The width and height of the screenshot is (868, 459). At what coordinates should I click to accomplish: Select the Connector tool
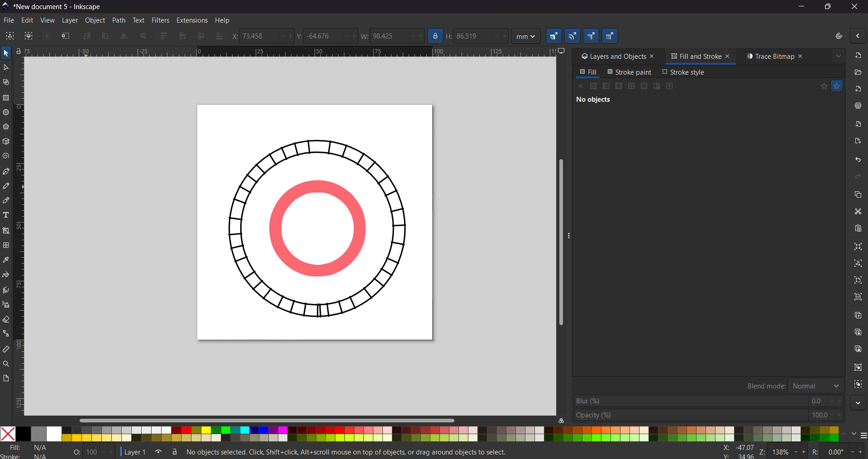coord(6,334)
